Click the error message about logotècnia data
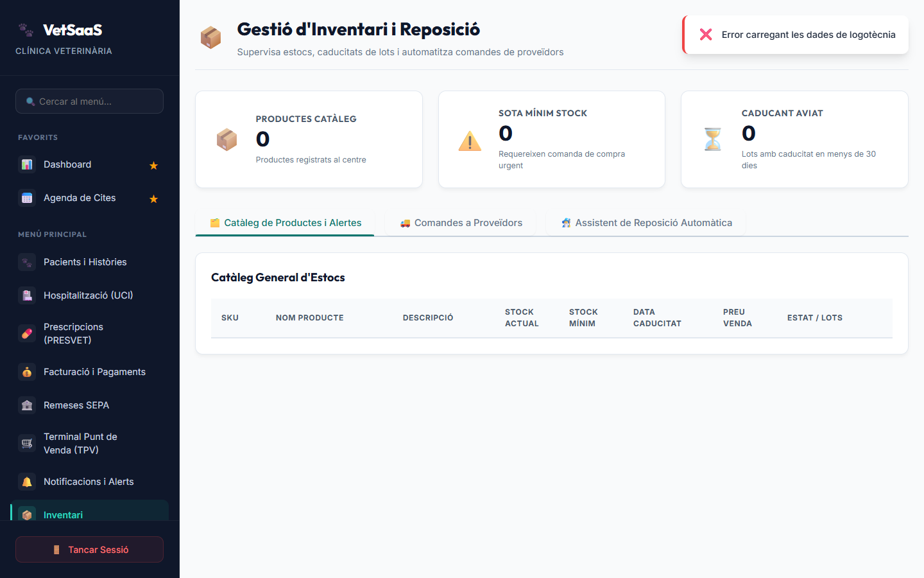Image resolution: width=924 pixels, height=578 pixels. pos(809,35)
